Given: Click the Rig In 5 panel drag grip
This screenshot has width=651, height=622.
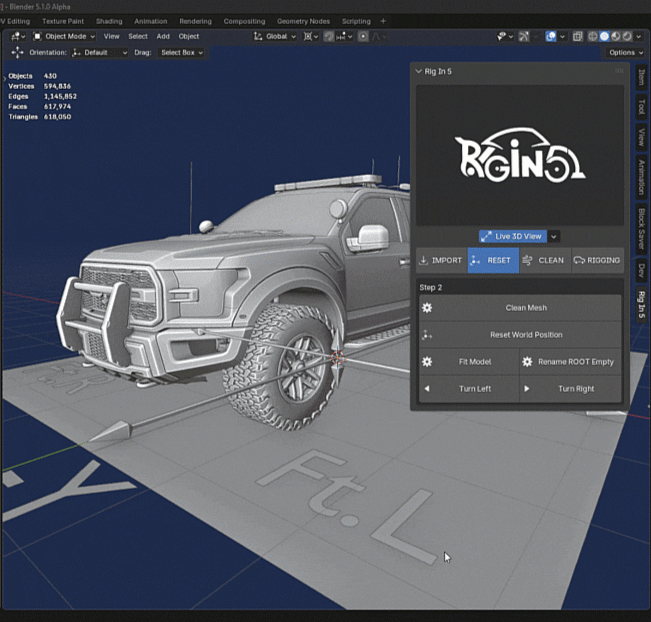Looking at the screenshot, I should pyautogui.click(x=619, y=71).
